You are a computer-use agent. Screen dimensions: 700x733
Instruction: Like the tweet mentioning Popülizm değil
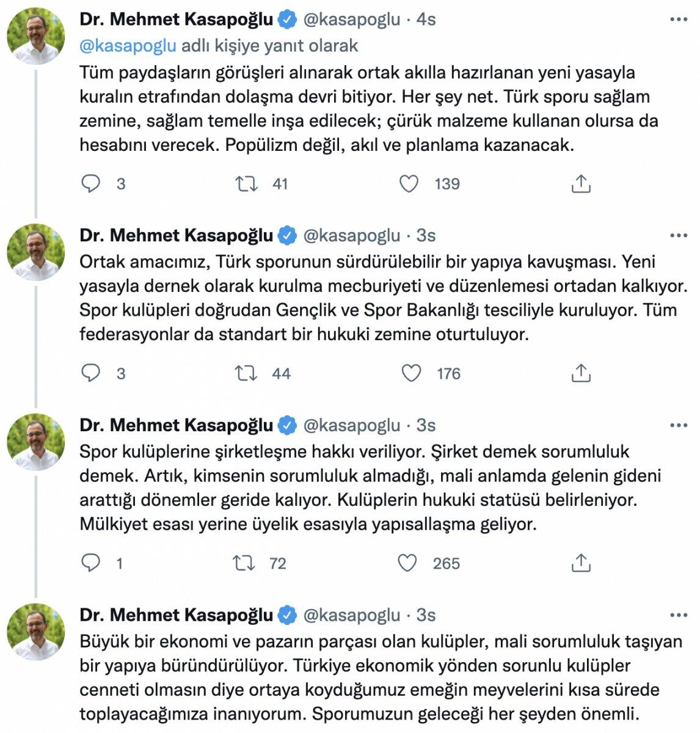[x=410, y=182]
